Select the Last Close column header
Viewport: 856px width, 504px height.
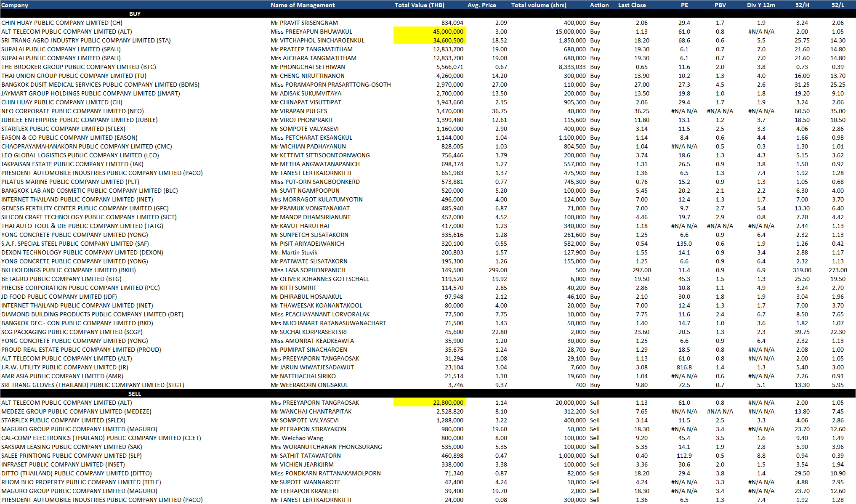tap(632, 5)
